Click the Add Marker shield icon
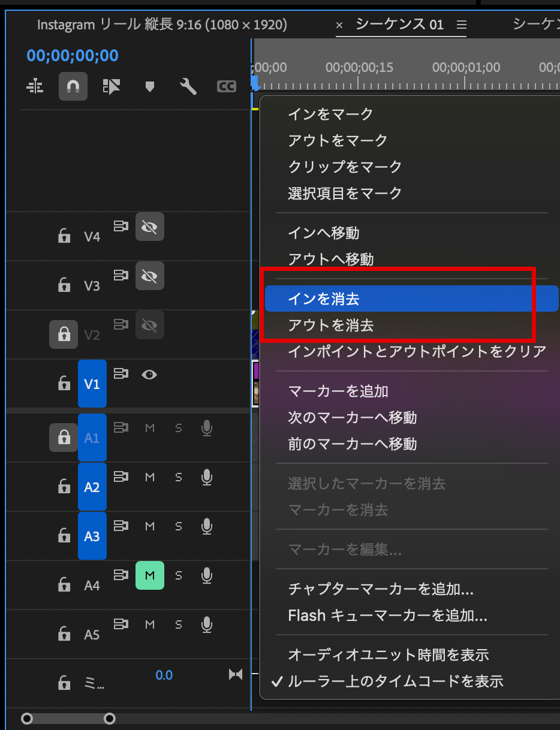The width and height of the screenshot is (560, 730). pos(150,87)
